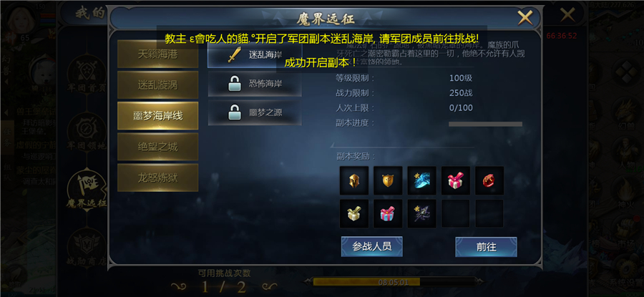This screenshot has height=297, width=644.
Task: Open the 魔界远征 sidebar flag icon
Action: point(87,190)
